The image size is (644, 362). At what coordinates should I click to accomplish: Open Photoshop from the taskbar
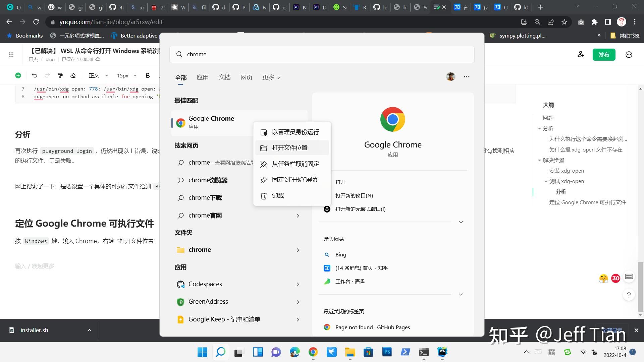(x=387, y=352)
